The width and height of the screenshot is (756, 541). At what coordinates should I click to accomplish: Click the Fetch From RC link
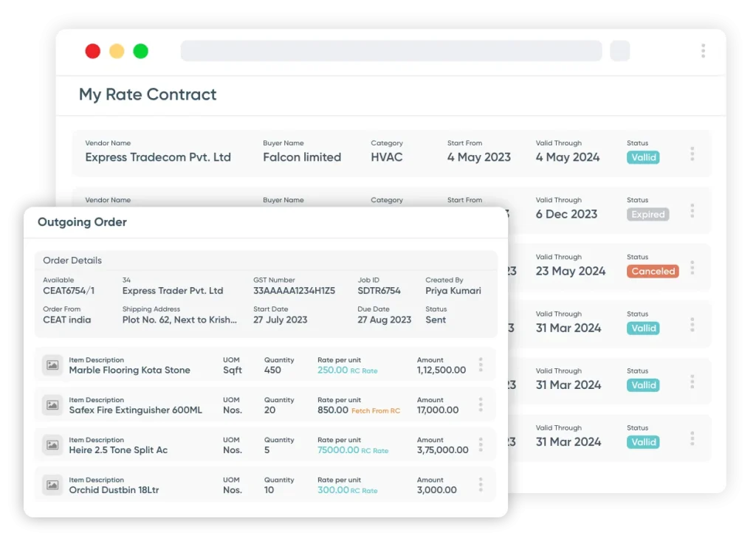[x=375, y=411]
